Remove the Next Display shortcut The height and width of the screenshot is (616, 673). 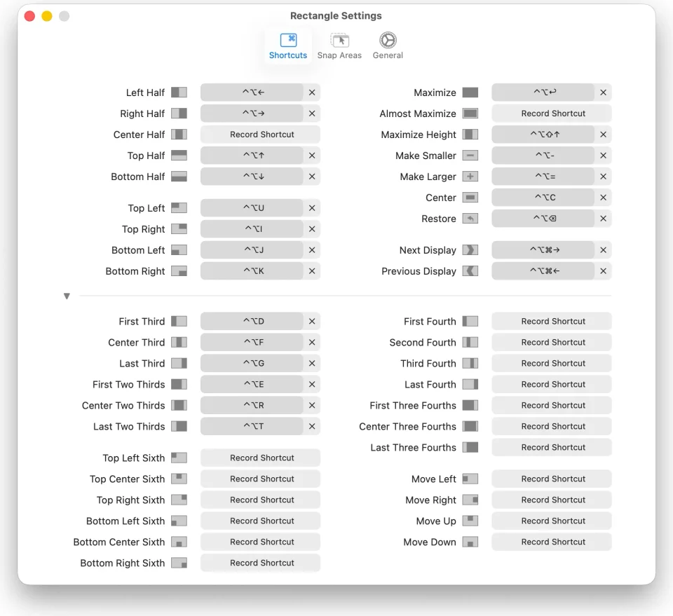(603, 250)
